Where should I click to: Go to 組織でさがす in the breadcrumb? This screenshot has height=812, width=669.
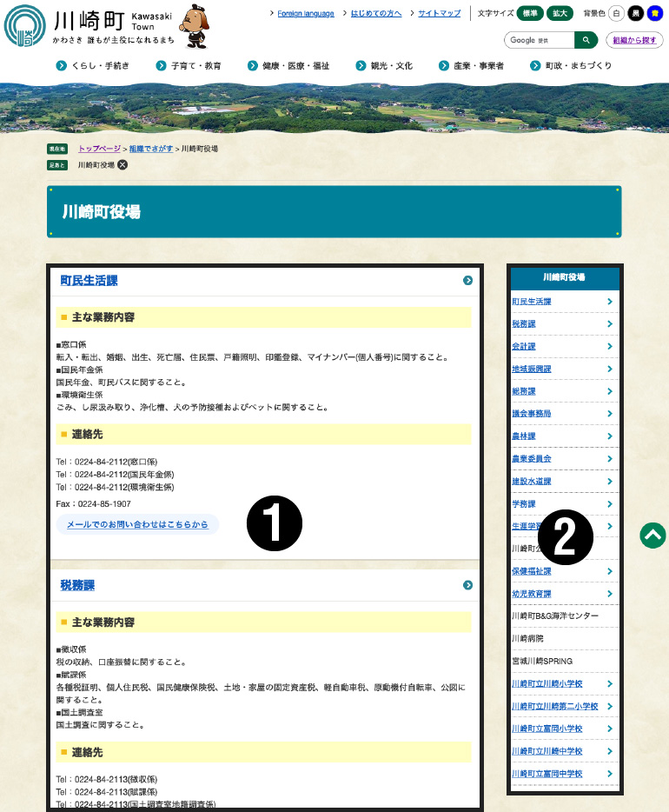click(151, 149)
